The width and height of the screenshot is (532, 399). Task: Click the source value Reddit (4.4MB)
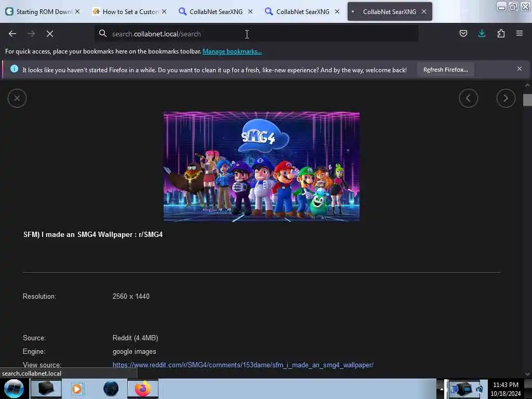136,338
